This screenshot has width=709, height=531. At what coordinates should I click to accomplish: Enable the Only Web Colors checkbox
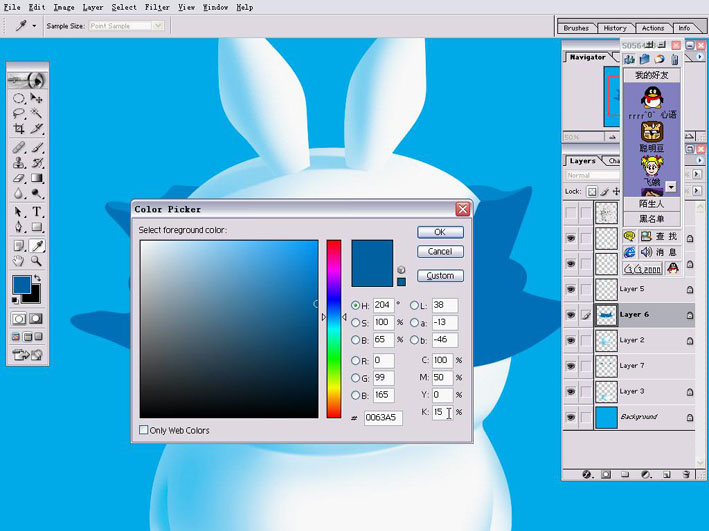click(x=143, y=430)
